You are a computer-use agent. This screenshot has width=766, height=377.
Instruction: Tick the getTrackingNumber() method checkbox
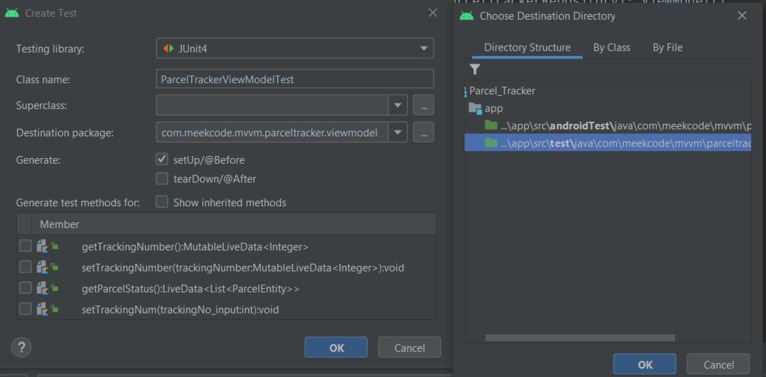(25, 246)
